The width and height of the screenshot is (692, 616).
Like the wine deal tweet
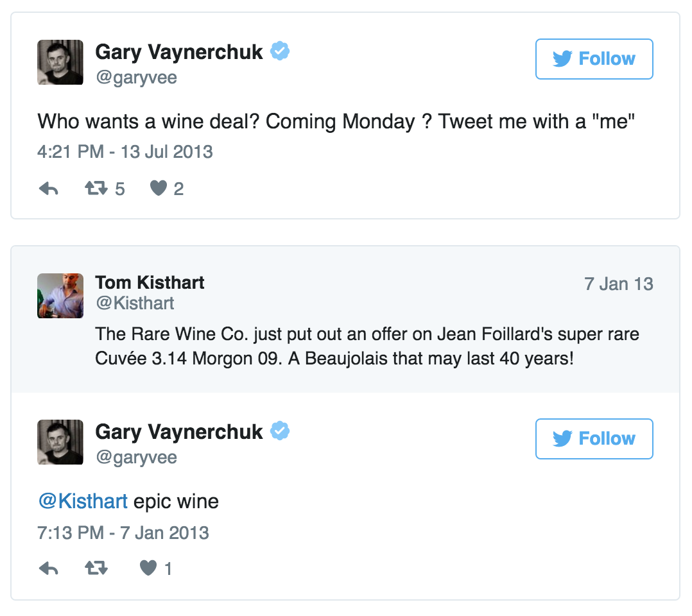pyautogui.click(x=158, y=189)
